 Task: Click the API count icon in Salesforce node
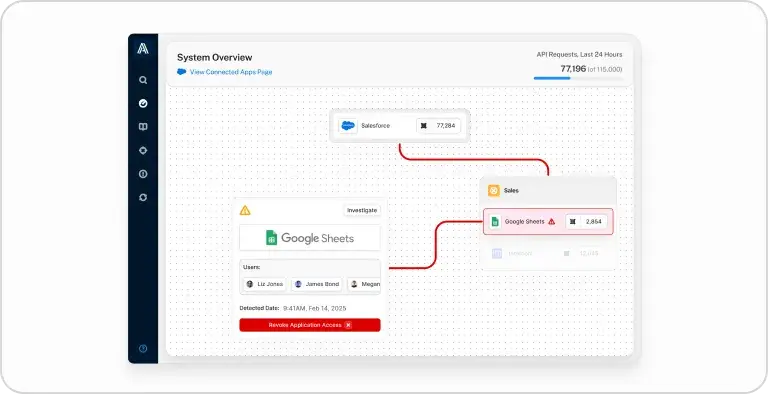pos(424,126)
